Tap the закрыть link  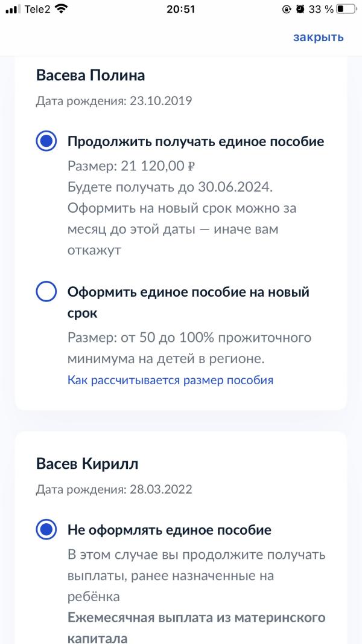click(x=318, y=37)
